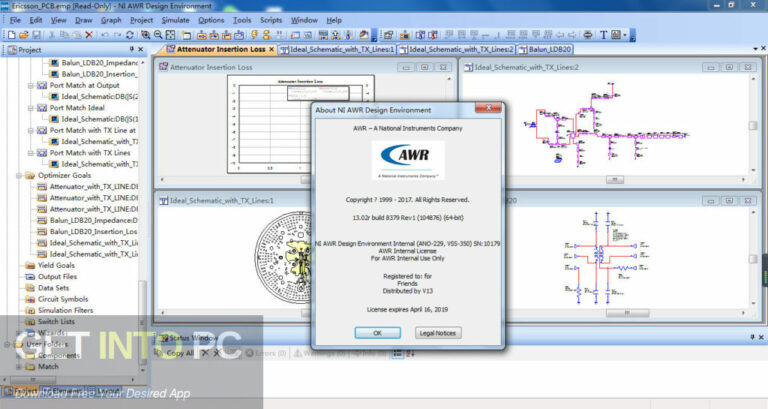Select Balun_LDB20_Insertion_Los optimizer goal
Viewport: 768px width, 409px height.
tap(93, 232)
